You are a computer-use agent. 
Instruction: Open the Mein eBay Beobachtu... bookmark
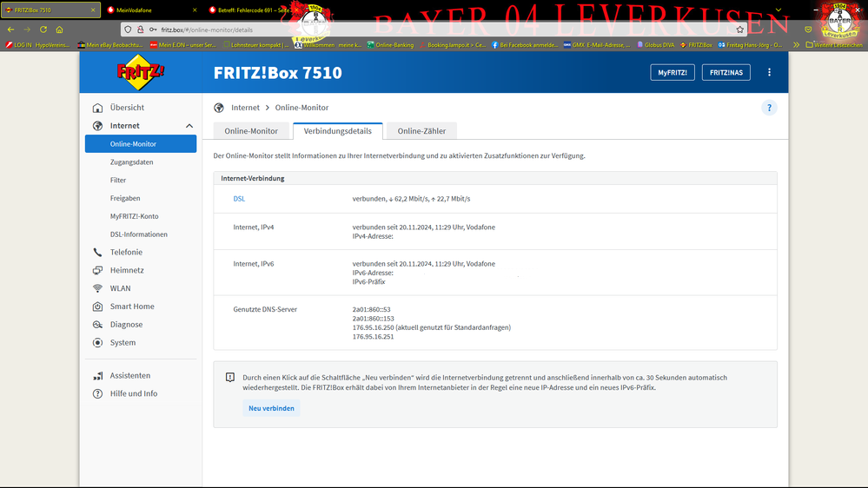coord(110,45)
